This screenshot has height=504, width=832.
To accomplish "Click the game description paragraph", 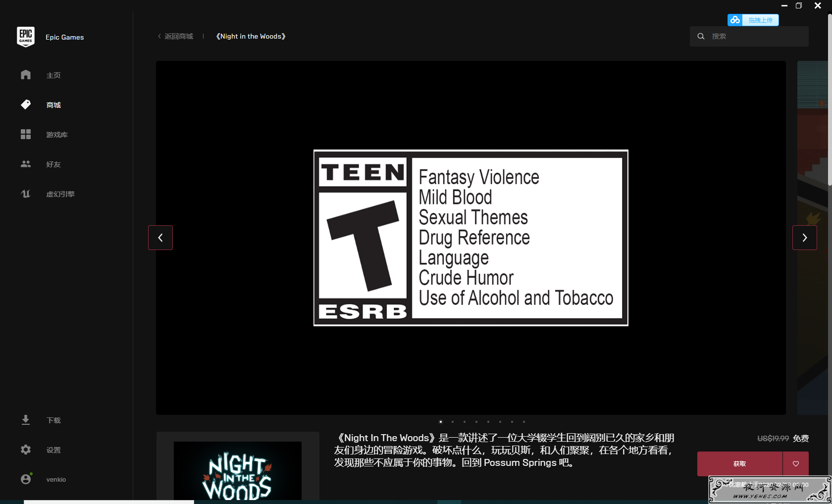I will [504, 450].
